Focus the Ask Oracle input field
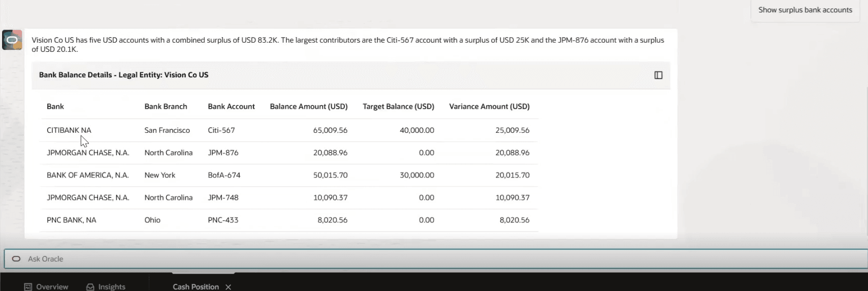The image size is (868, 291). (436, 259)
